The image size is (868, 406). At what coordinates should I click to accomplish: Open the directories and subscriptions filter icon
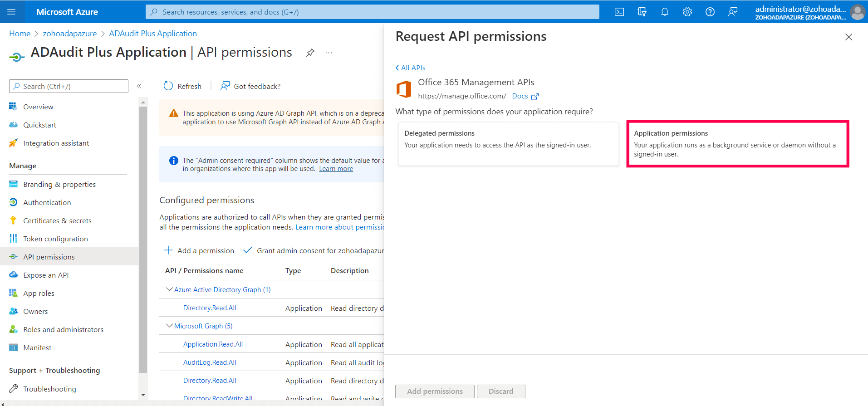642,12
